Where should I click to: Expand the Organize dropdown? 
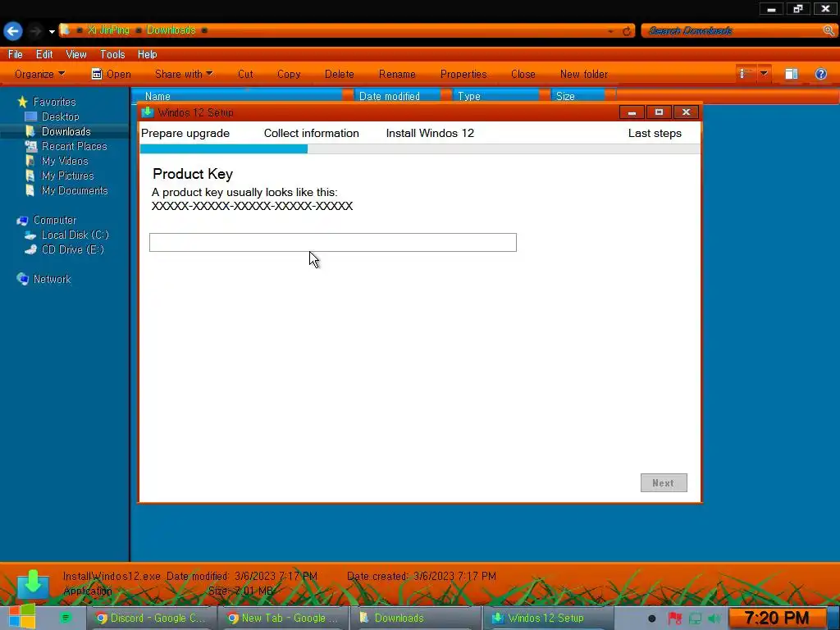pos(39,74)
